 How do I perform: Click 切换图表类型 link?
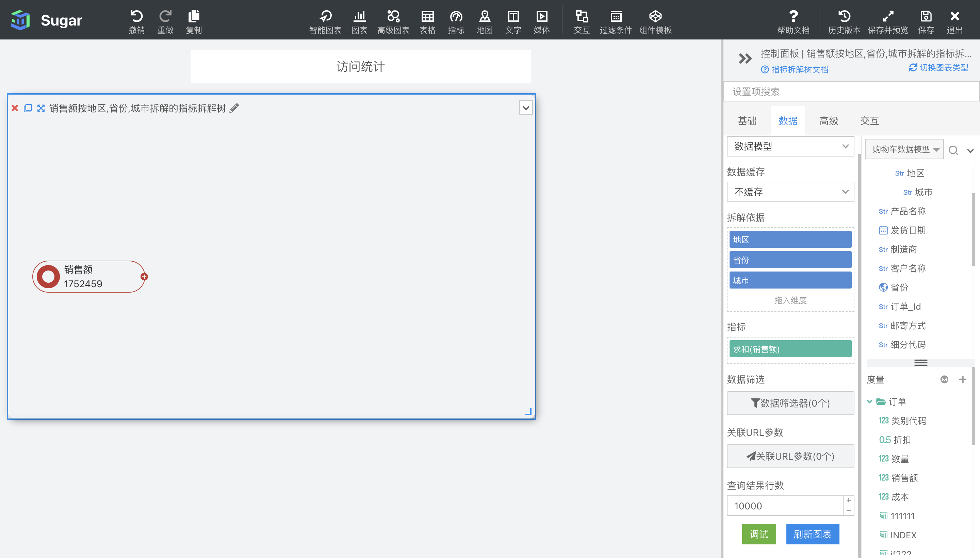(x=938, y=67)
